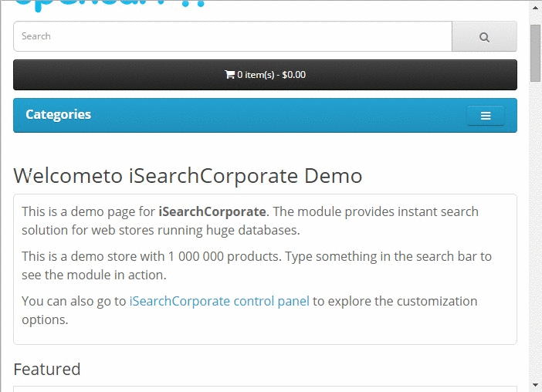
Task: Click the shopping cart icon
Action: [x=229, y=75]
